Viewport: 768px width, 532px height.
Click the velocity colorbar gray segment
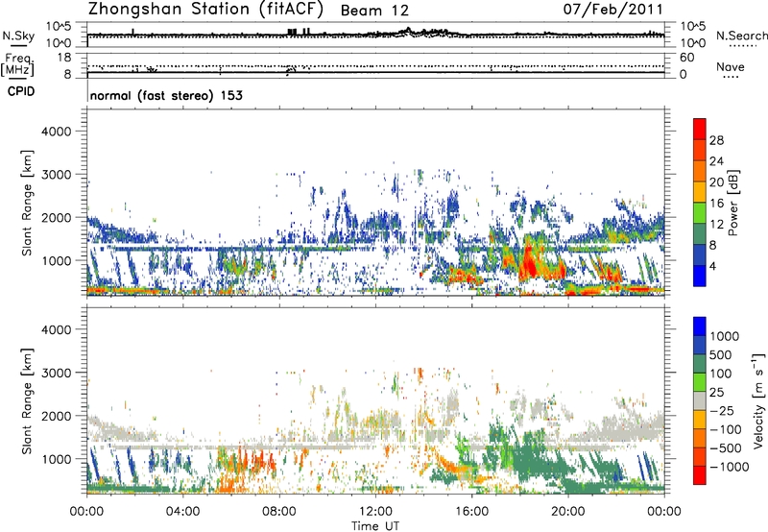point(700,400)
